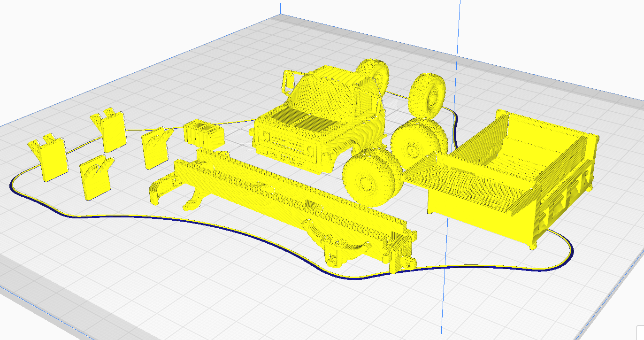
Task: Select the flat plate part farthest back
Action: tap(109, 130)
